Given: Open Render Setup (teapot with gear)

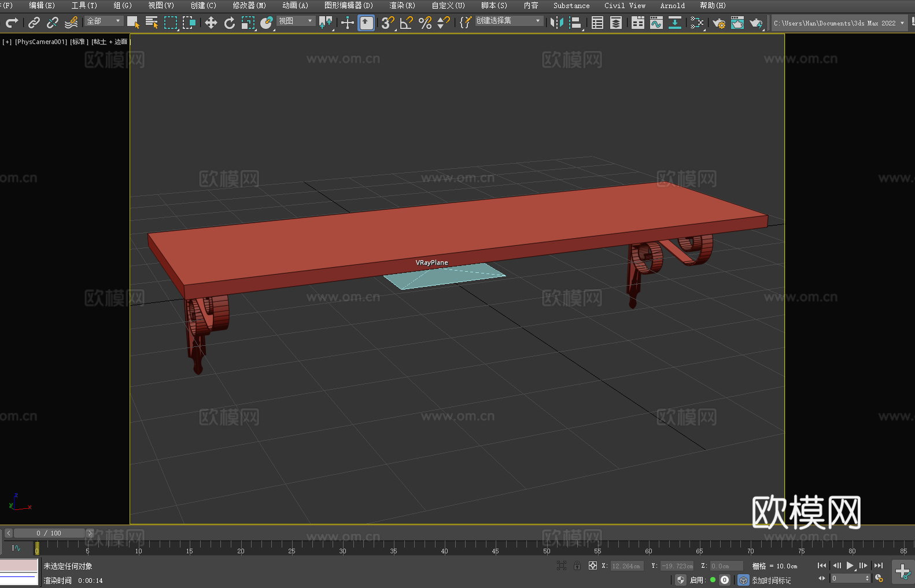Looking at the screenshot, I should [719, 23].
